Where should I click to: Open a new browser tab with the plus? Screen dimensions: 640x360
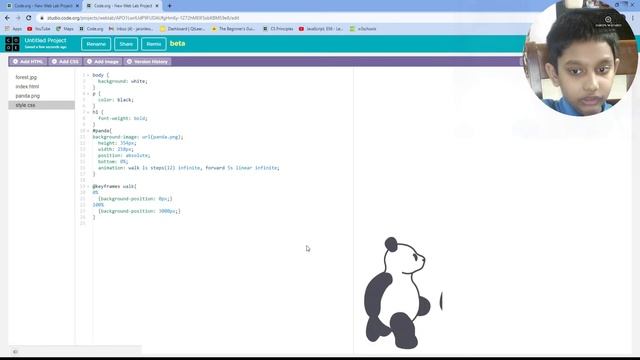(169, 6)
